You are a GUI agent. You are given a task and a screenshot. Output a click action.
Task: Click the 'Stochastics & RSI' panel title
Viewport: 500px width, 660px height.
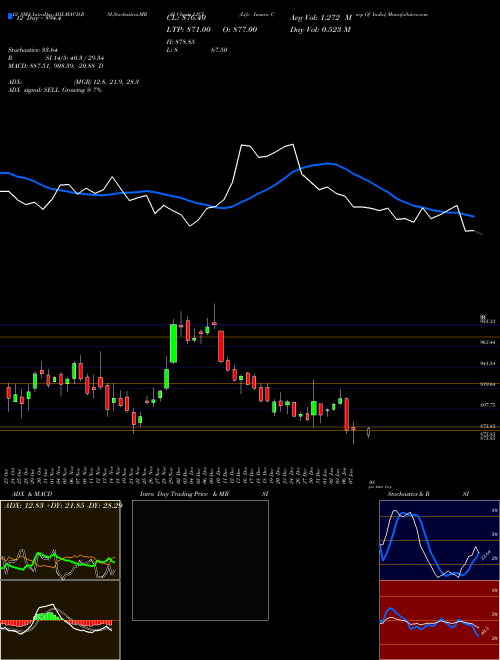428,494
